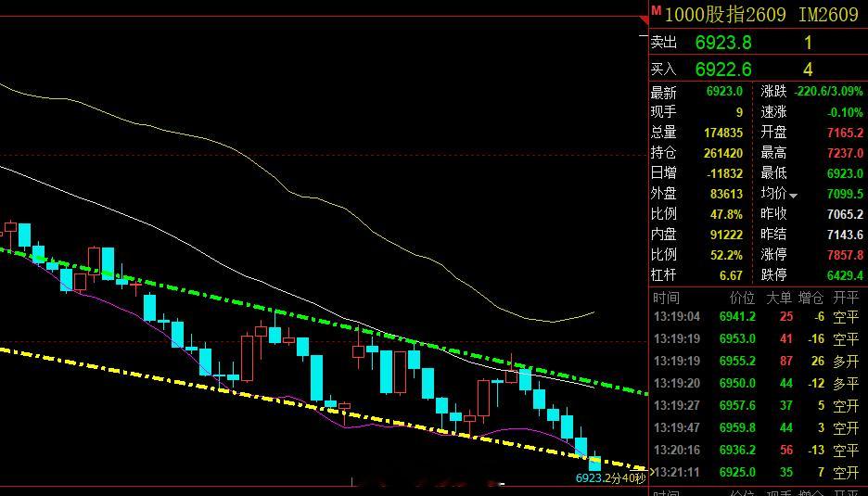Click the red M icon beside contract title
The height and width of the screenshot is (496, 868).
[656, 10]
